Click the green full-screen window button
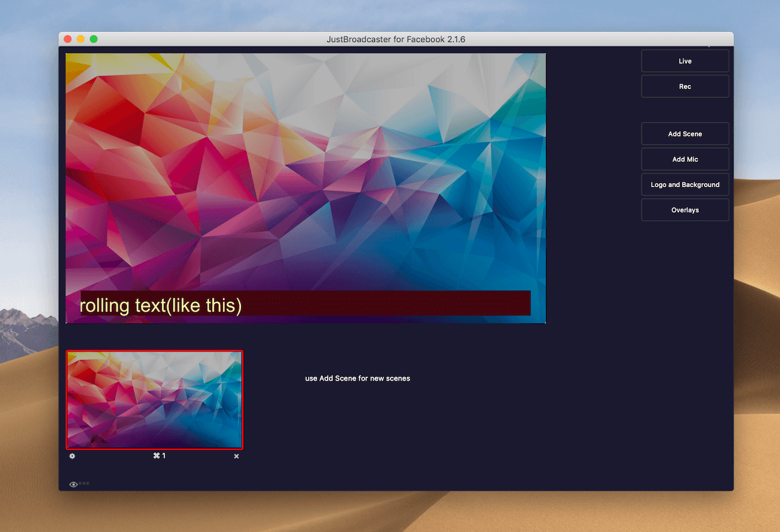The height and width of the screenshot is (532, 780). [94, 39]
